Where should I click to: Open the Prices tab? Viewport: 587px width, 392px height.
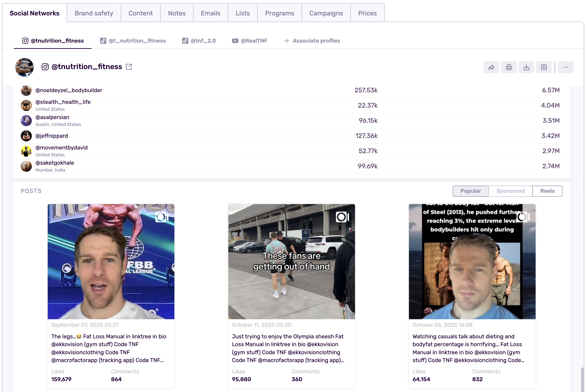click(x=367, y=13)
